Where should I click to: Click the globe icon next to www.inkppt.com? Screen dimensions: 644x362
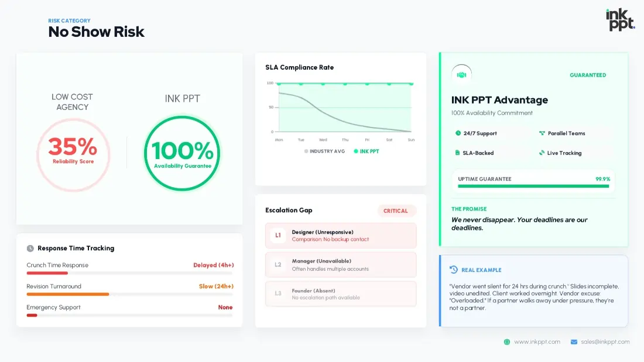pyautogui.click(x=507, y=342)
